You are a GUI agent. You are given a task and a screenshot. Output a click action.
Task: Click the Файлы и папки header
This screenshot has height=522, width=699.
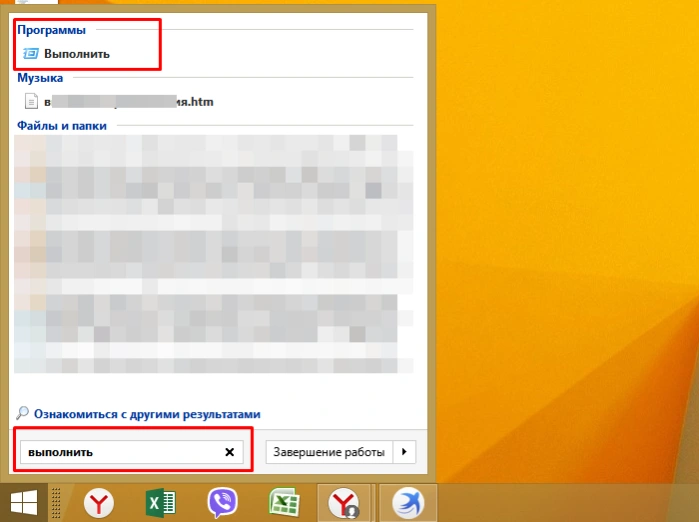coord(62,126)
